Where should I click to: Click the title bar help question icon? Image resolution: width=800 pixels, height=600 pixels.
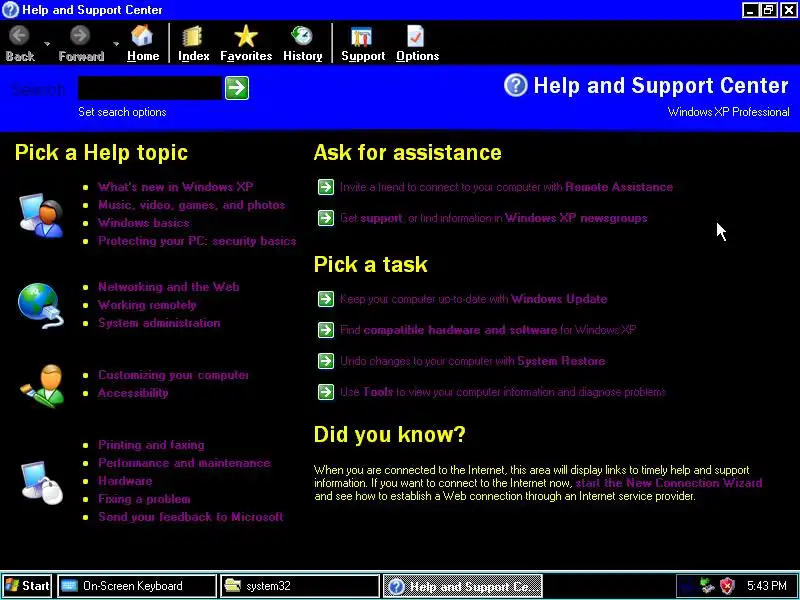pyautogui.click(x=10, y=10)
